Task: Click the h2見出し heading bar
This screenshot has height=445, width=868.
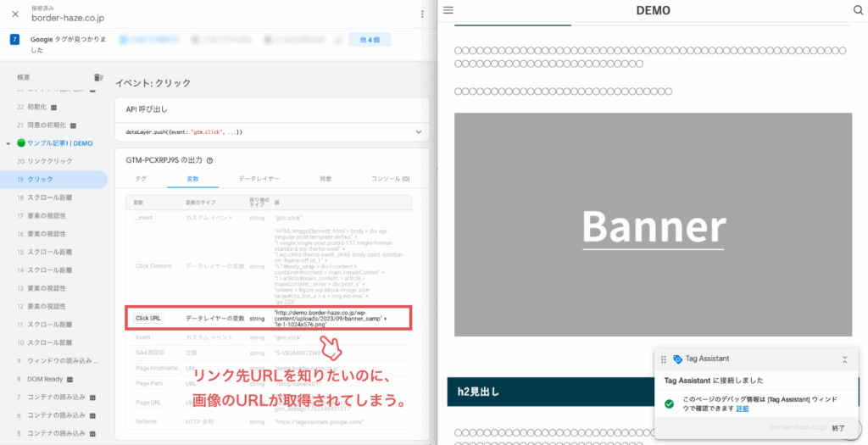Action: [x=550, y=392]
